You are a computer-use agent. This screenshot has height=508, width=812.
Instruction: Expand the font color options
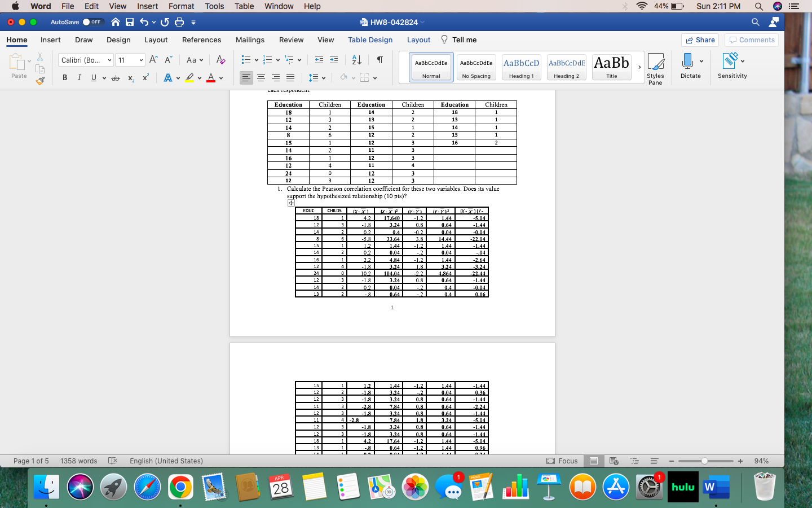pos(219,78)
